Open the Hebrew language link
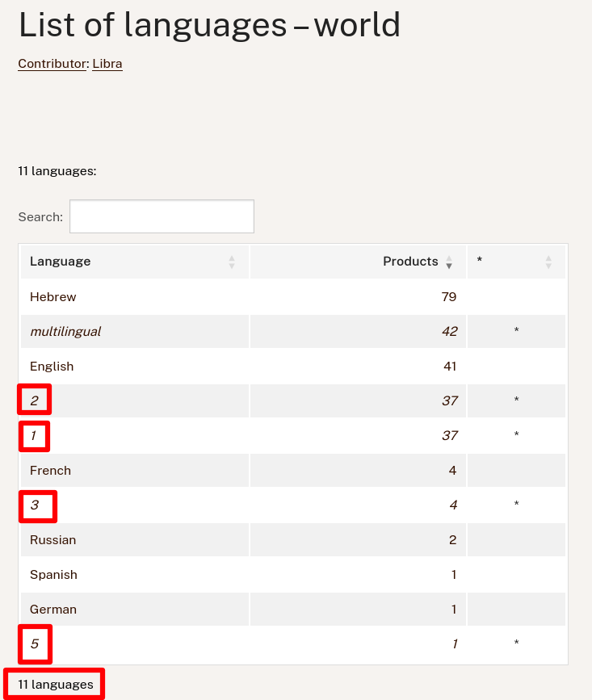Image resolution: width=592 pixels, height=700 pixels. [x=52, y=297]
